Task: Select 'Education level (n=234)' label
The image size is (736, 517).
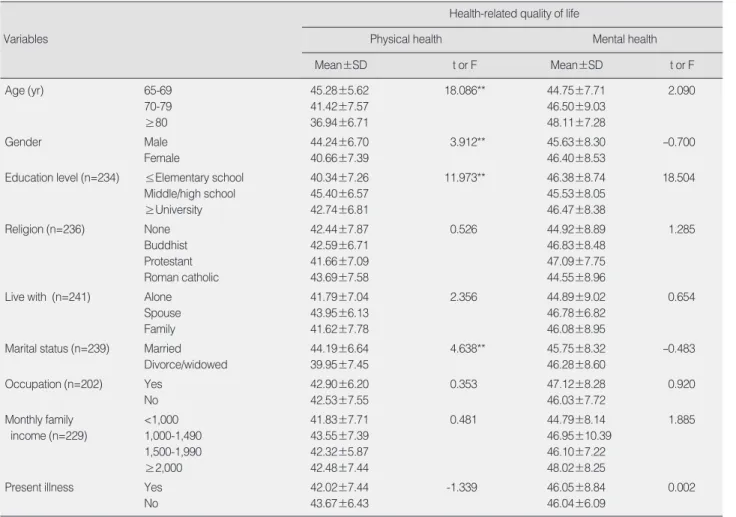Action: click(62, 177)
